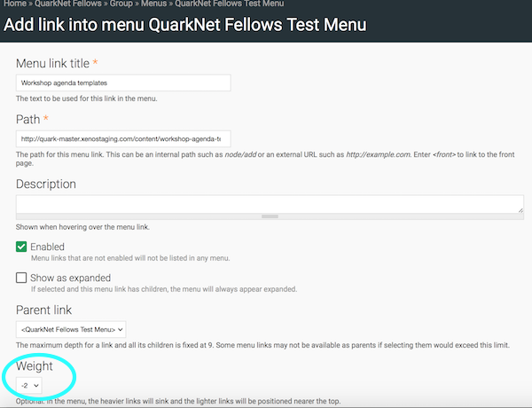Click the 'Weight' field label
Viewport: 532px width, 408px height.
[35, 366]
